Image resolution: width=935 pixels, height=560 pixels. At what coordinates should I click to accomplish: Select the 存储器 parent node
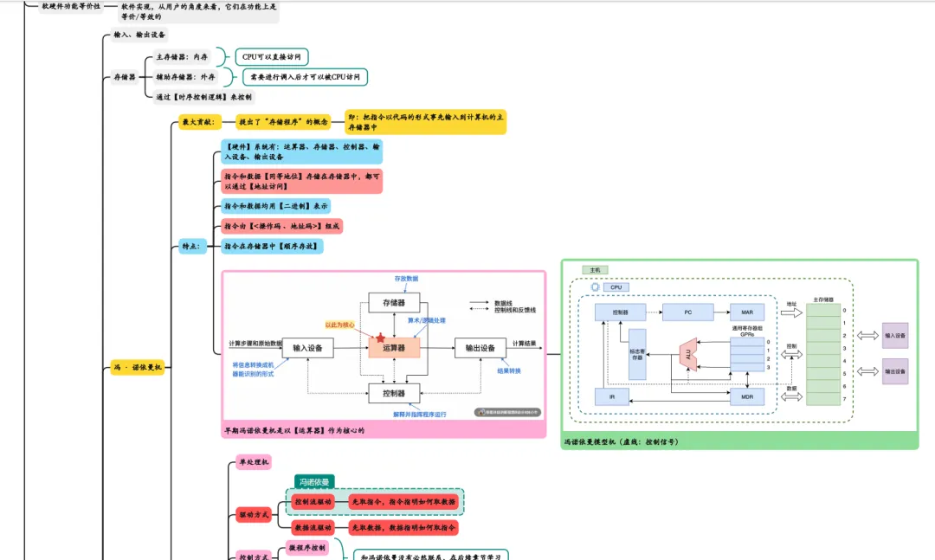tap(125, 77)
